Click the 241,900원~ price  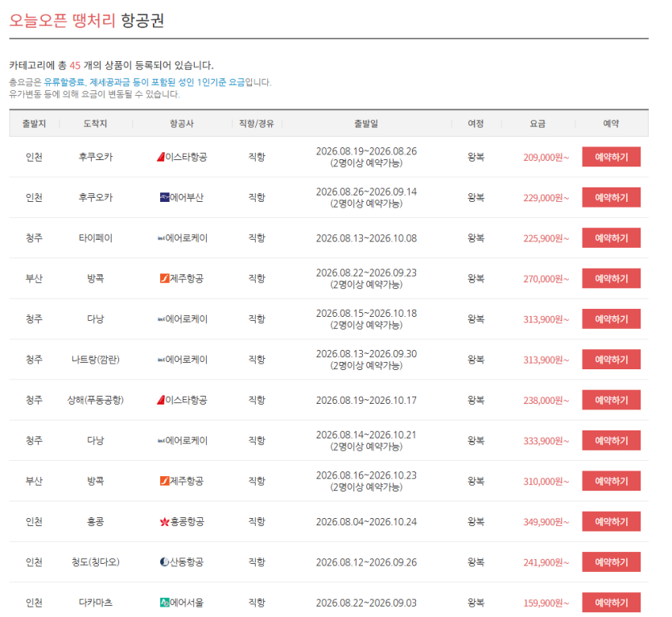(x=546, y=562)
